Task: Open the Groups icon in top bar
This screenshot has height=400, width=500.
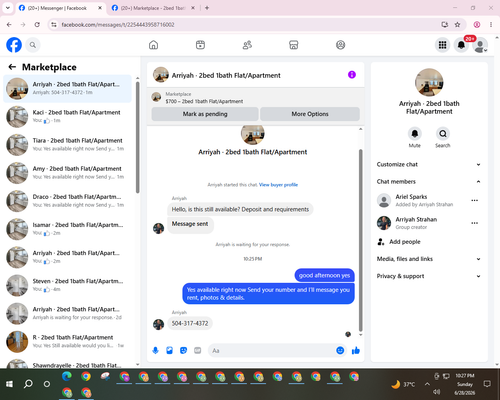Action: 340,45
